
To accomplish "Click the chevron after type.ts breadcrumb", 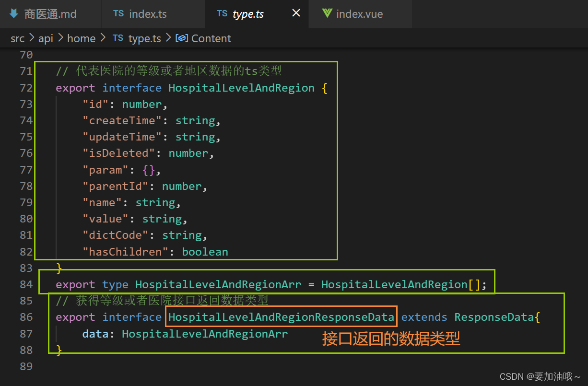I will coord(167,38).
